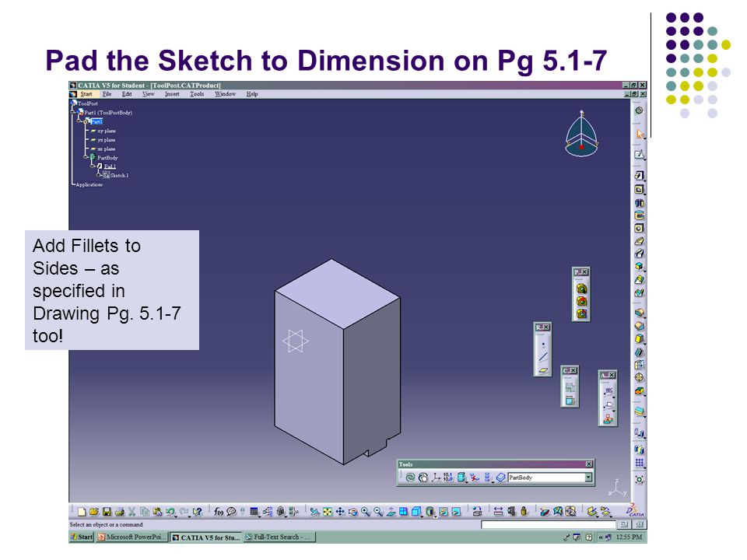Open the Tools menu

197,94
